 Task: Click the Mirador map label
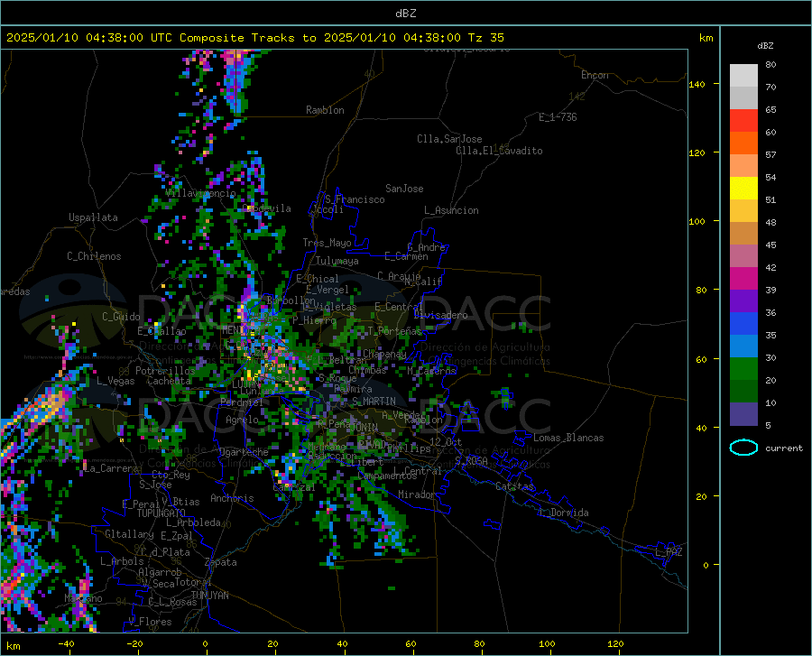point(417,494)
